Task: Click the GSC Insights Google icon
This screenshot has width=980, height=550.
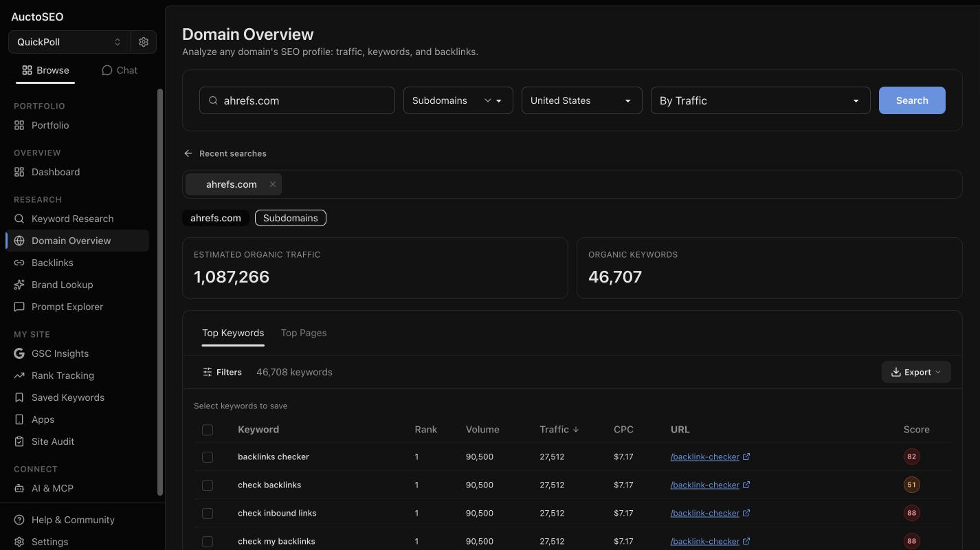Action: tap(19, 353)
